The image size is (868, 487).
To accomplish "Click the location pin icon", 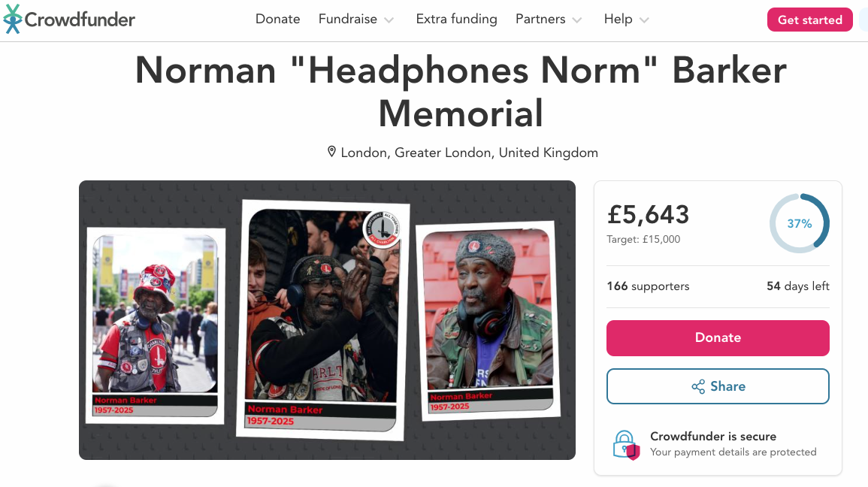I will click(331, 152).
